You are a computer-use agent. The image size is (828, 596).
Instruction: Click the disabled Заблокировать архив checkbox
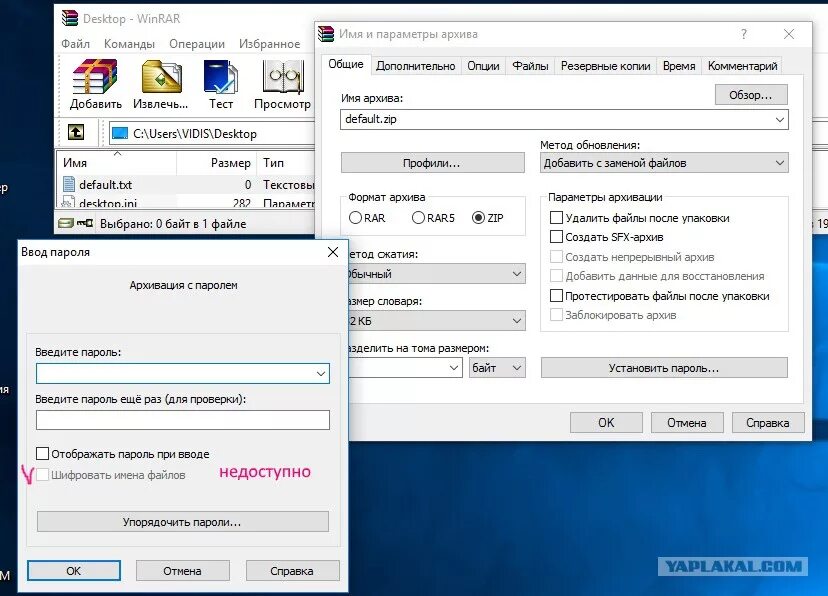pos(556,315)
